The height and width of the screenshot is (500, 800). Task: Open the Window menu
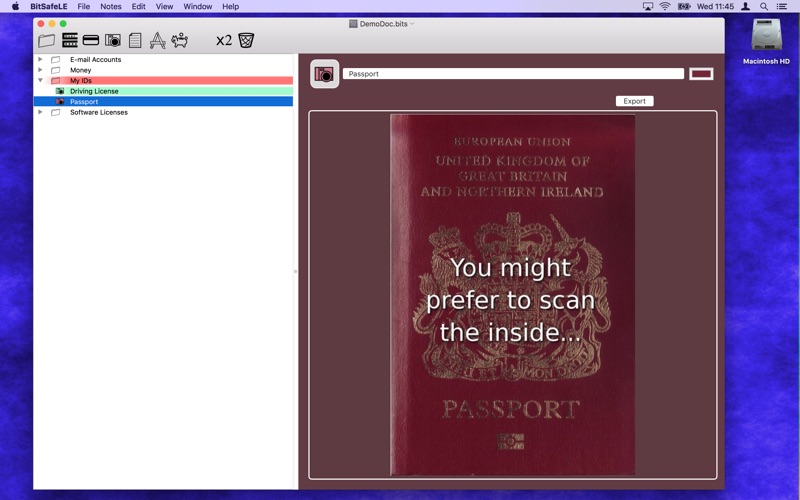[197, 7]
